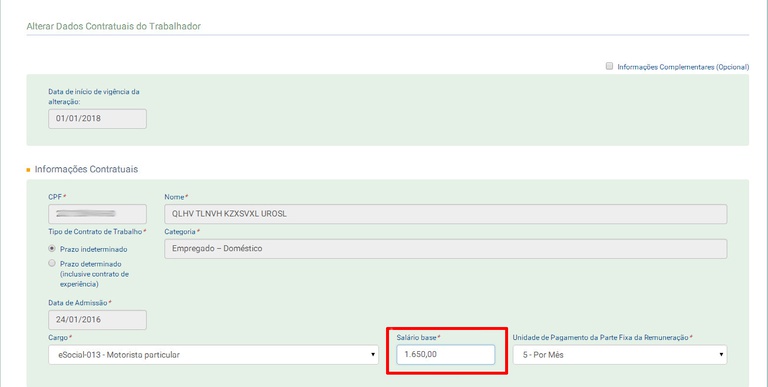Click the Categoria field Empregado – Doméstico

(x=446, y=249)
